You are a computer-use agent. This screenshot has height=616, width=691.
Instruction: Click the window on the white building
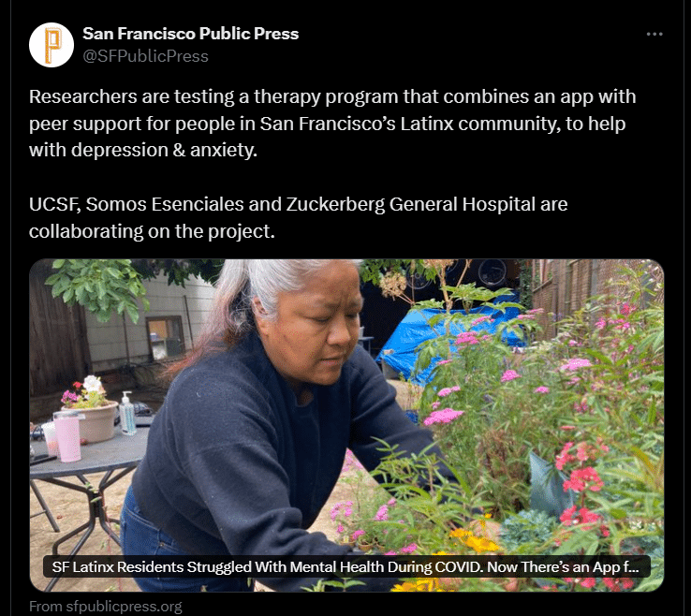pyautogui.click(x=165, y=337)
